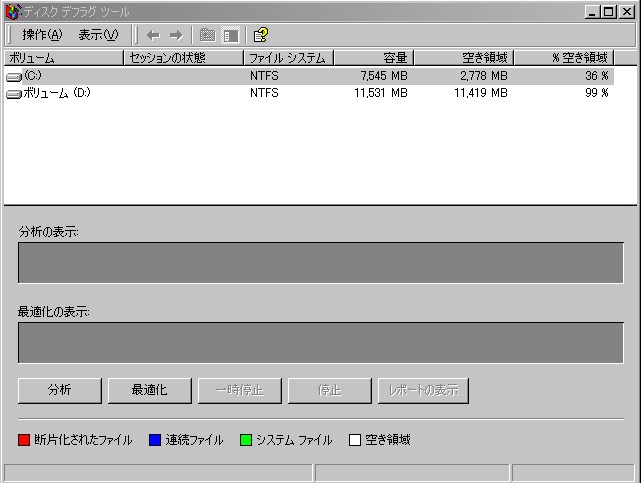Select the 11,531 MB capacity cell
Viewport: 642px width, 483px height.
coord(381,93)
